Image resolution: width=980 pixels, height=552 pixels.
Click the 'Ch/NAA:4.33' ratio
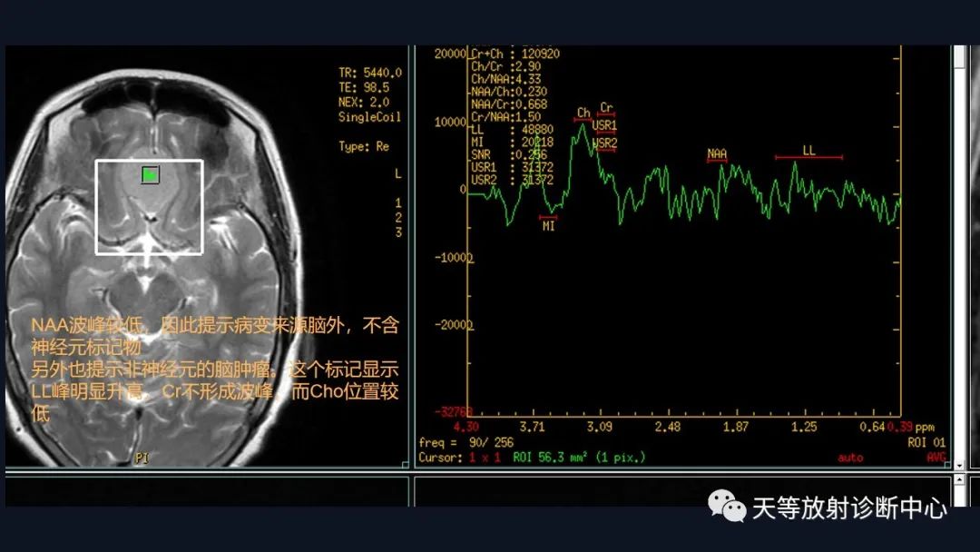pyautogui.click(x=506, y=79)
